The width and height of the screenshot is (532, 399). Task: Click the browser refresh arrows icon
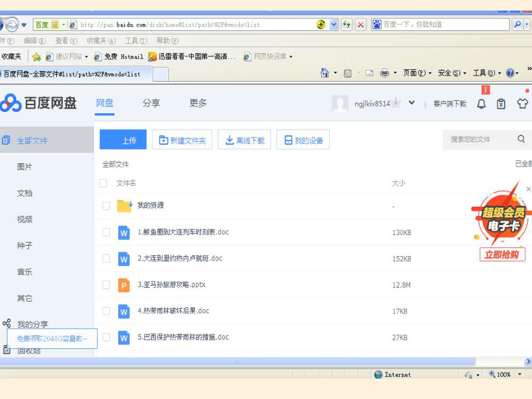(346, 24)
